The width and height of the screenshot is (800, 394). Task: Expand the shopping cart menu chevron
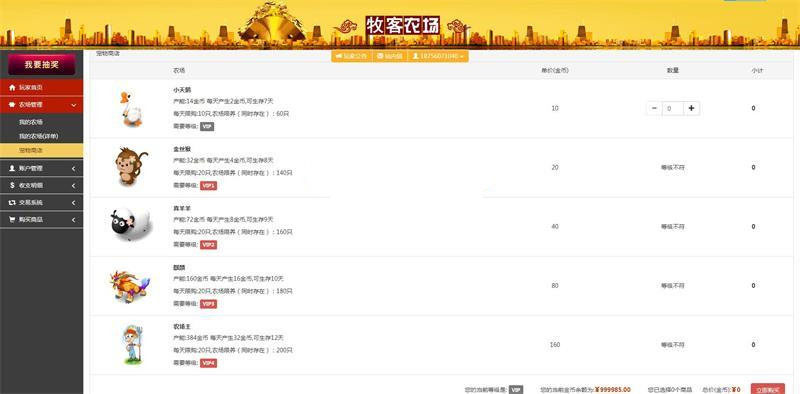73,220
